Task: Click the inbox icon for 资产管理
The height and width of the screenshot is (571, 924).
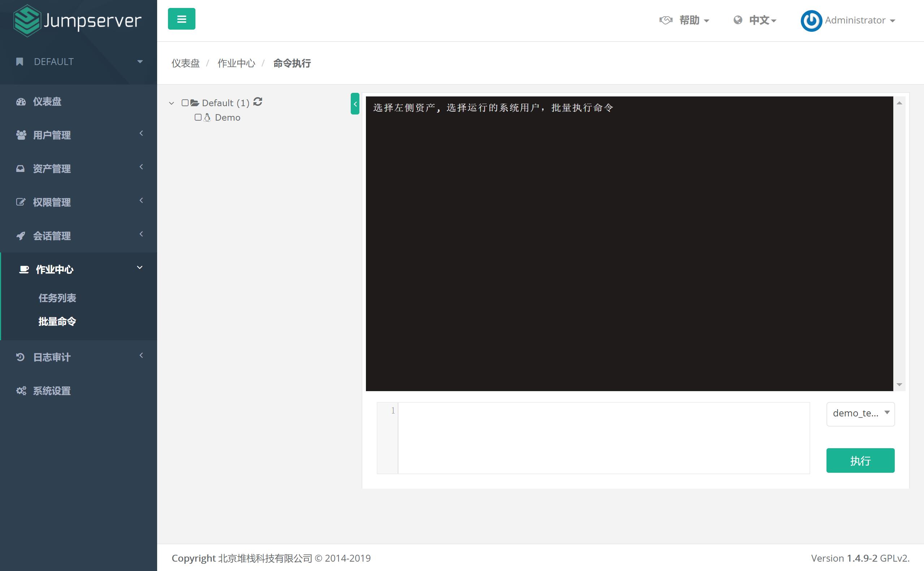Action: tap(20, 168)
